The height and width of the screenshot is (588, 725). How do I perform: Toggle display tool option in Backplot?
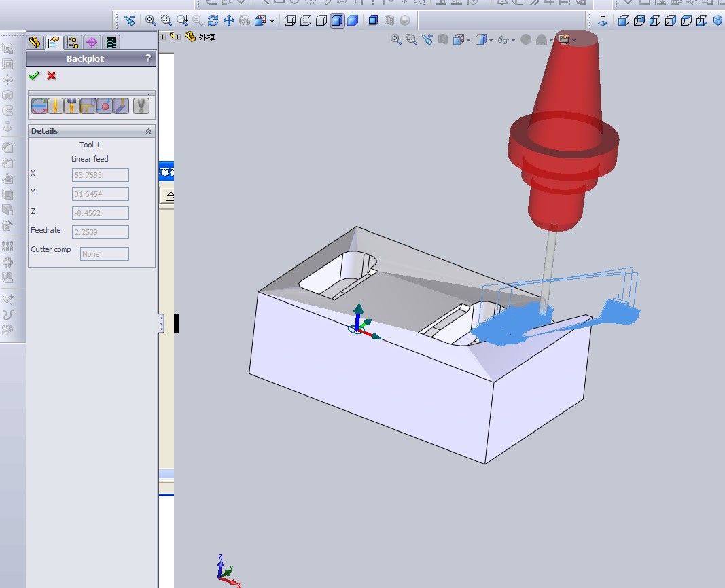coord(56,106)
